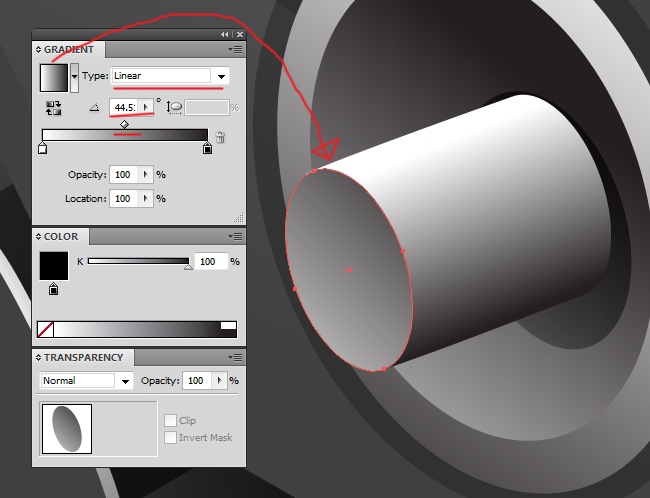This screenshot has height=498, width=650.
Task: Click the ellipse top anchor point
Action: pyautogui.click(x=314, y=171)
